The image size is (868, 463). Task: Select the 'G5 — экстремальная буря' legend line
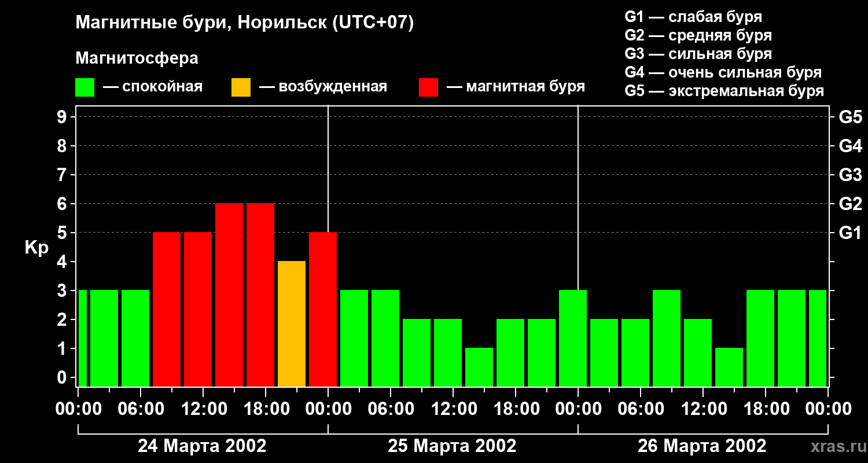[724, 91]
